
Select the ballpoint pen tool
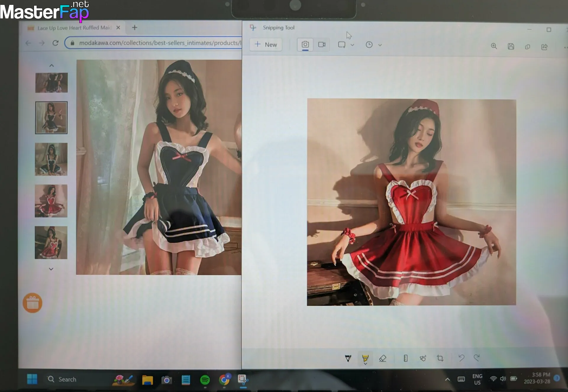pyautogui.click(x=348, y=358)
